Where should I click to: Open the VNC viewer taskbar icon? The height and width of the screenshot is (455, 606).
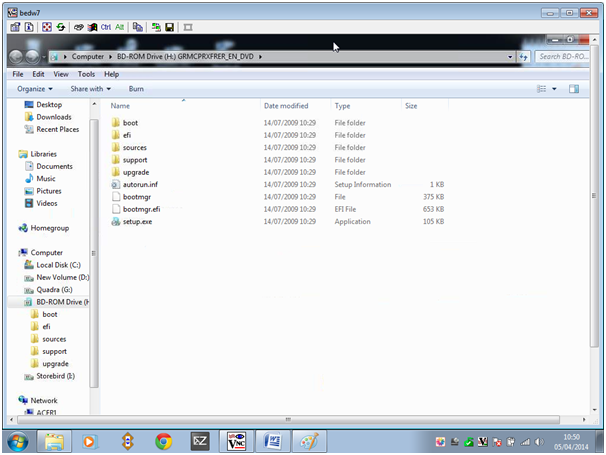[x=236, y=440]
